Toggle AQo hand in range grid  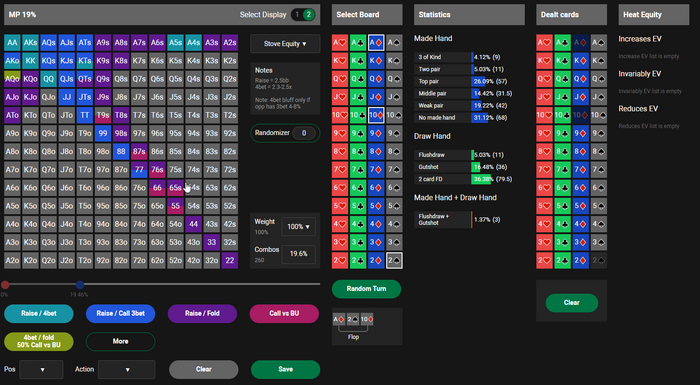click(x=12, y=79)
